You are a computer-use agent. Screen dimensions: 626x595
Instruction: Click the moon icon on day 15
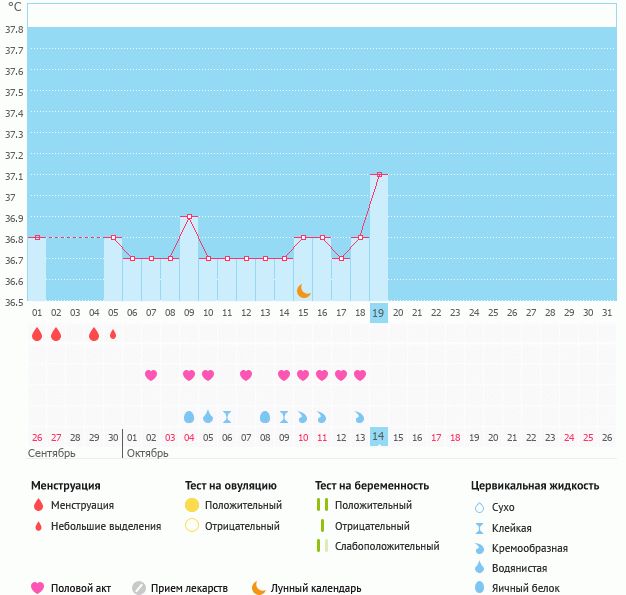[x=303, y=290]
